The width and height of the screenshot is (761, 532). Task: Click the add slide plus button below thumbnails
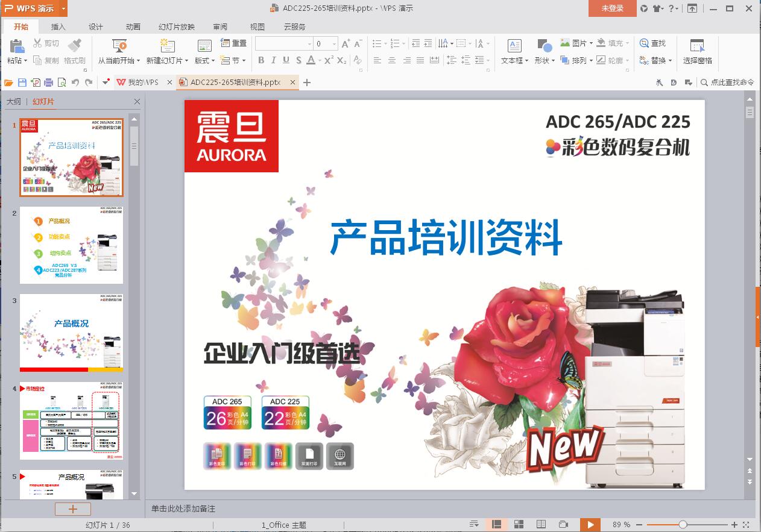[73, 509]
